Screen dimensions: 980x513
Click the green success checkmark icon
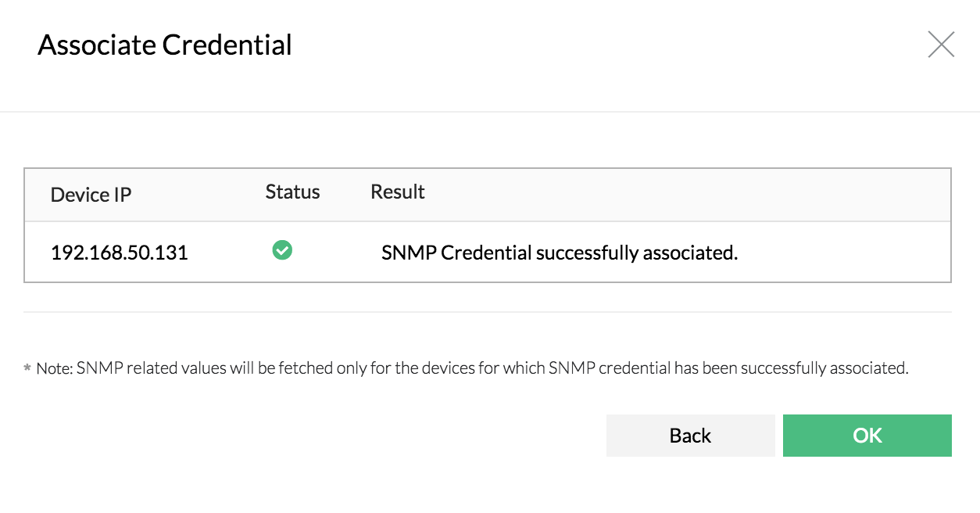tap(282, 250)
